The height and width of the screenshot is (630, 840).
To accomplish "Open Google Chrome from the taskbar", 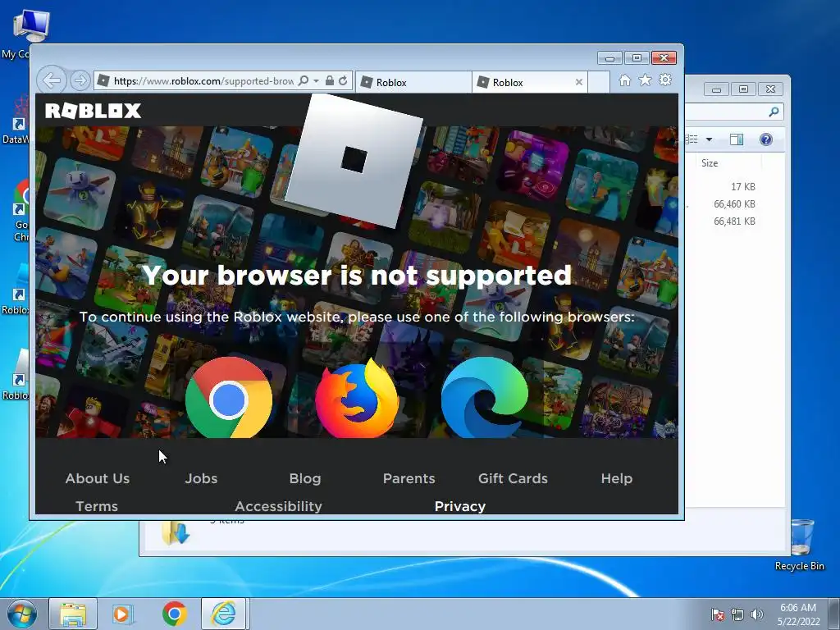I will coord(174,614).
